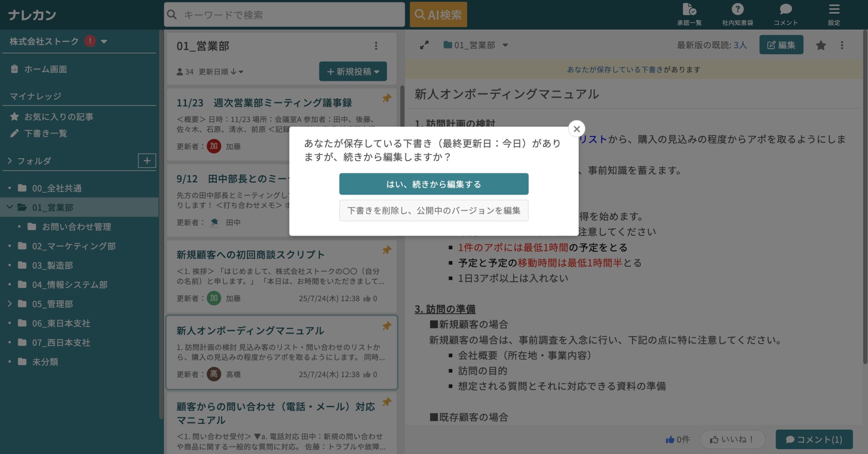Select folder 04_情報システム部
The width and height of the screenshot is (868, 454).
pyautogui.click(x=70, y=284)
